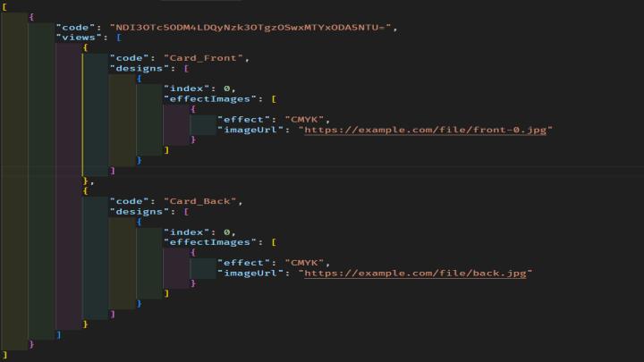
Task: Click the "imageUrl" key beside the front-0.jpg link
Action: [250, 130]
